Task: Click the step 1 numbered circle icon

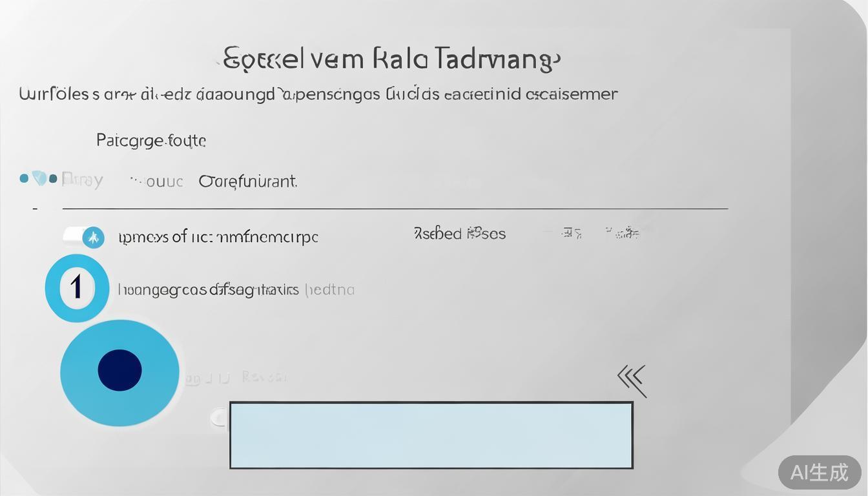Action: [77, 287]
